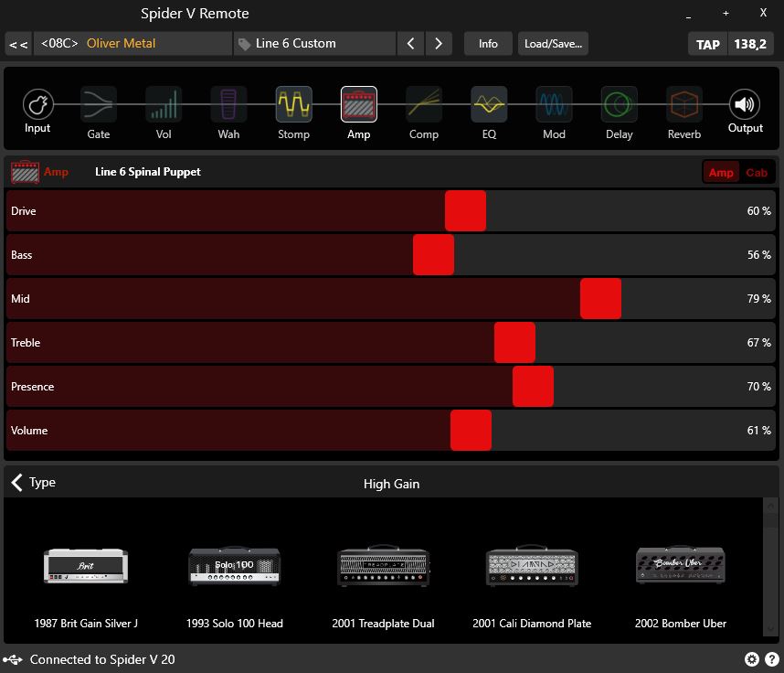Open the Info panel
Screen dimensions: 784x673
[488, 44]
